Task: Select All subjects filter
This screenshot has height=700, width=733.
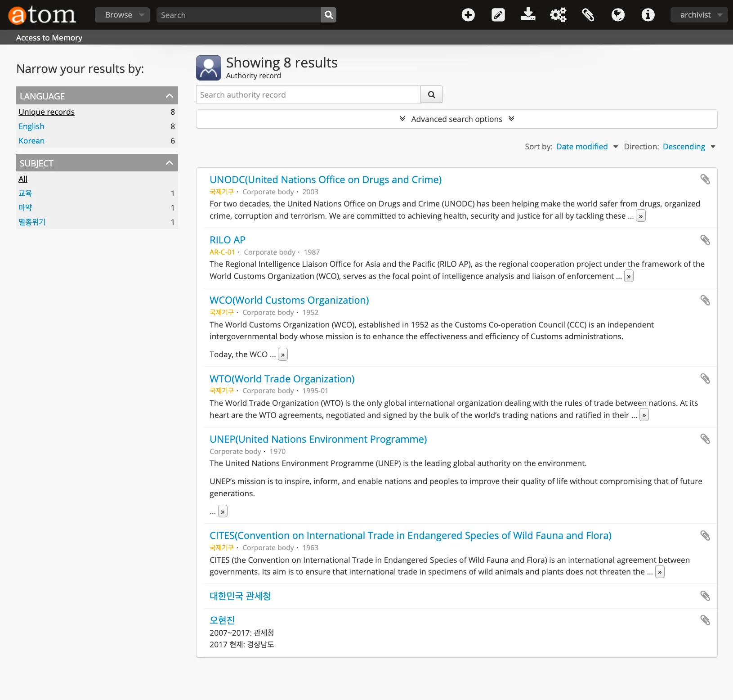Action: click(23, 179)
